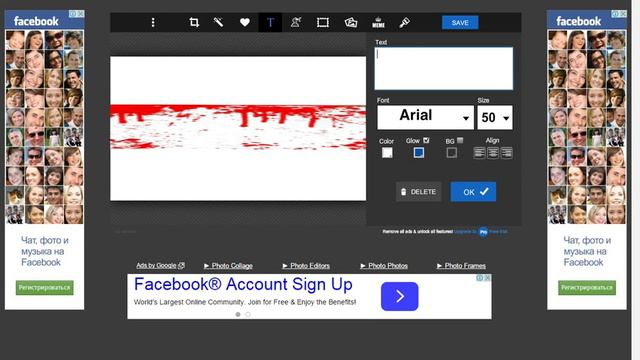Select the Crop tool
Viewport: 640px width, 360px height.
coord(194,22)
